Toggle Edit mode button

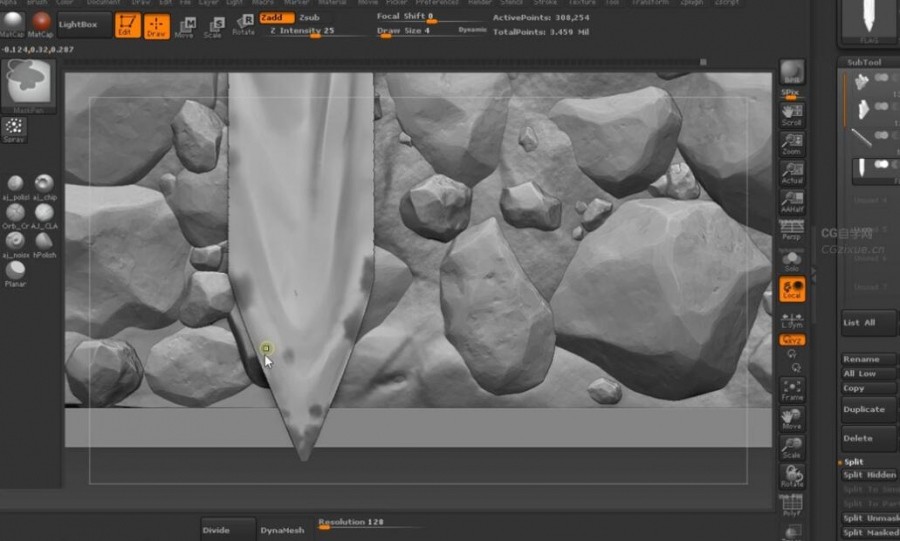click(127, 25)
